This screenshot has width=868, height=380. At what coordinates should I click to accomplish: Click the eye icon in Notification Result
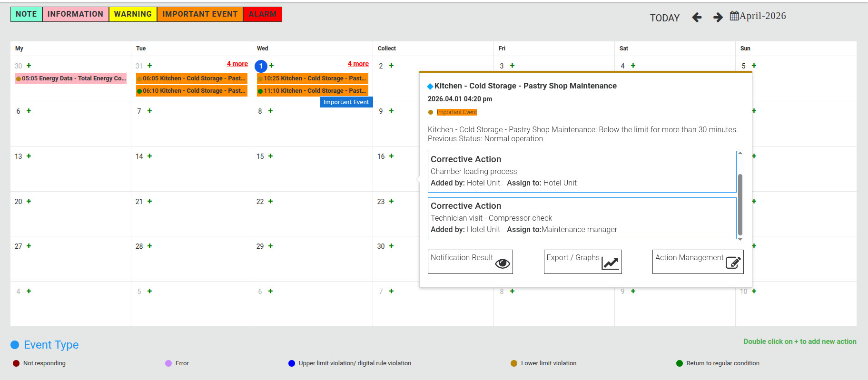502,263
